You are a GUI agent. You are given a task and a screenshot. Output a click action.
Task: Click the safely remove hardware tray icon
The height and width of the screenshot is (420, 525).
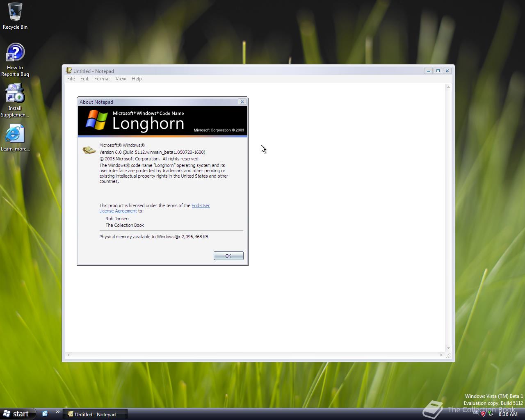[x=491, y=414]
